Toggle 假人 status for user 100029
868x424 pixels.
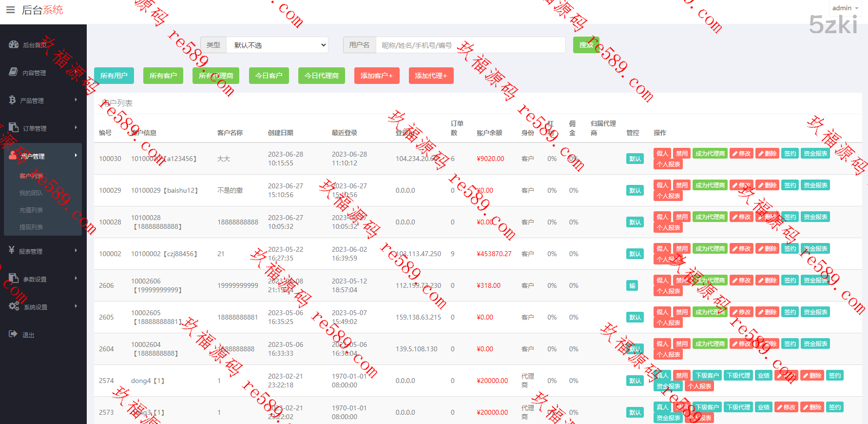tap(662, 185)
